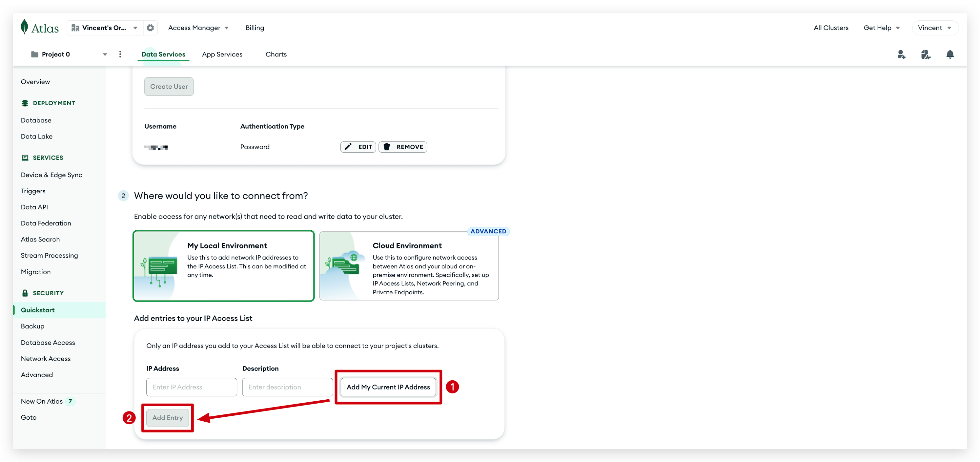Open Device & Edge Sync

(x=51, y=175)
